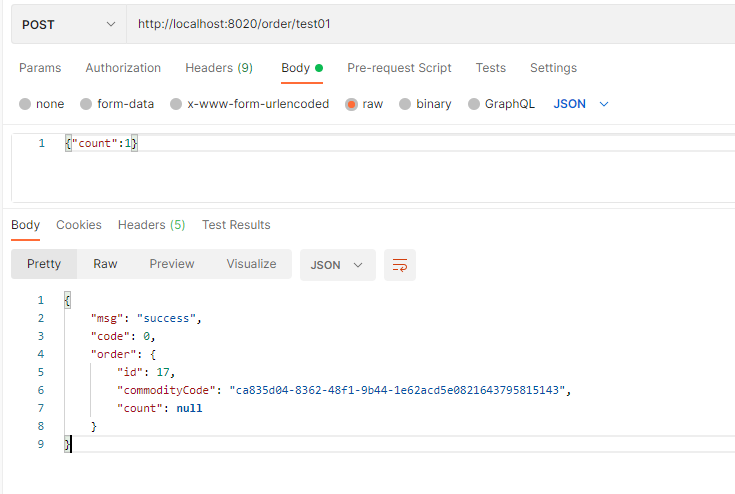Screen dimensions: 735x494
Task: Click the request URL input field
Action: (x=430, y=25)
